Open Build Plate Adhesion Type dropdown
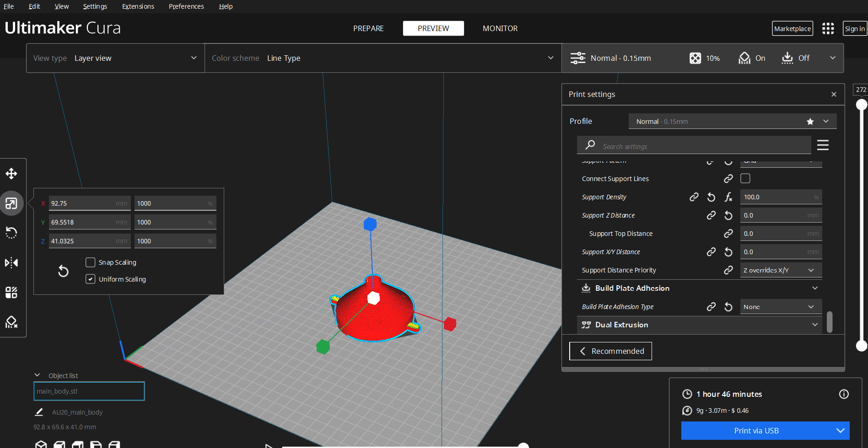Viewport: 868px width, 448px height. click(x=781, y=307)
